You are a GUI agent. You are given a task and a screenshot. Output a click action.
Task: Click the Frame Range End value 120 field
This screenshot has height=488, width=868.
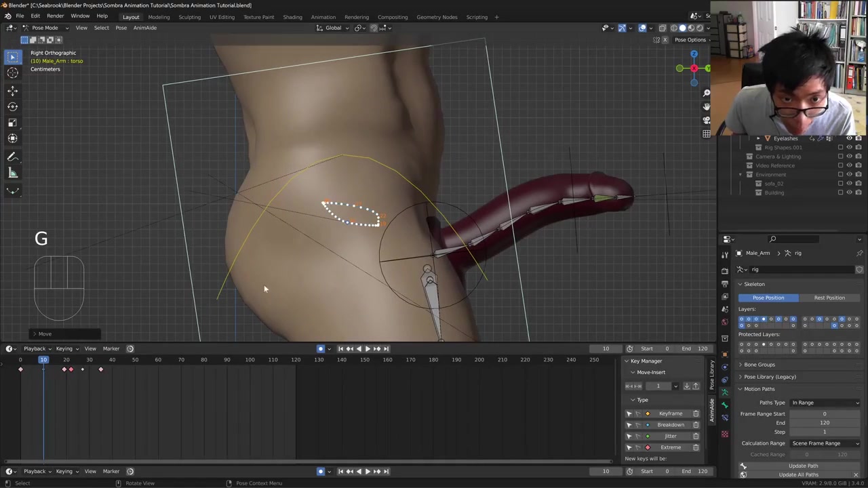click(824, 423)
